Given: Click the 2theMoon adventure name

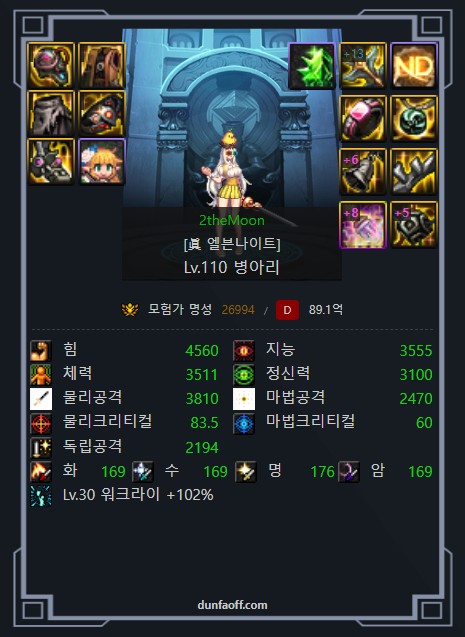Looking at the screenshot, I should (231, 220).
